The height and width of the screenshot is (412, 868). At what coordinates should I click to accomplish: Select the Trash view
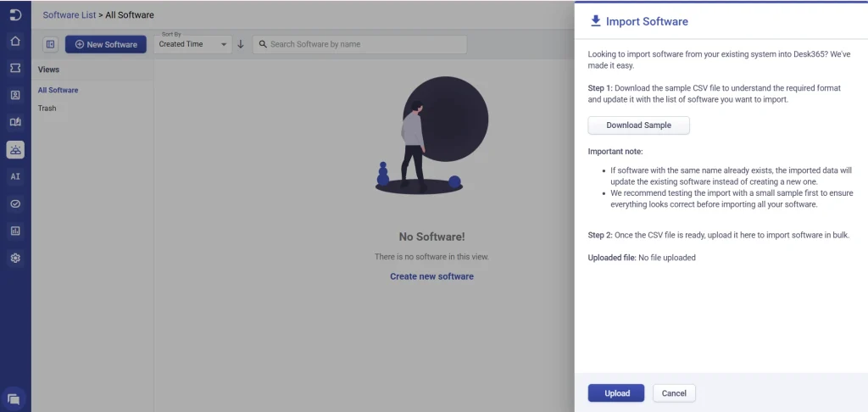click(47, 108)
